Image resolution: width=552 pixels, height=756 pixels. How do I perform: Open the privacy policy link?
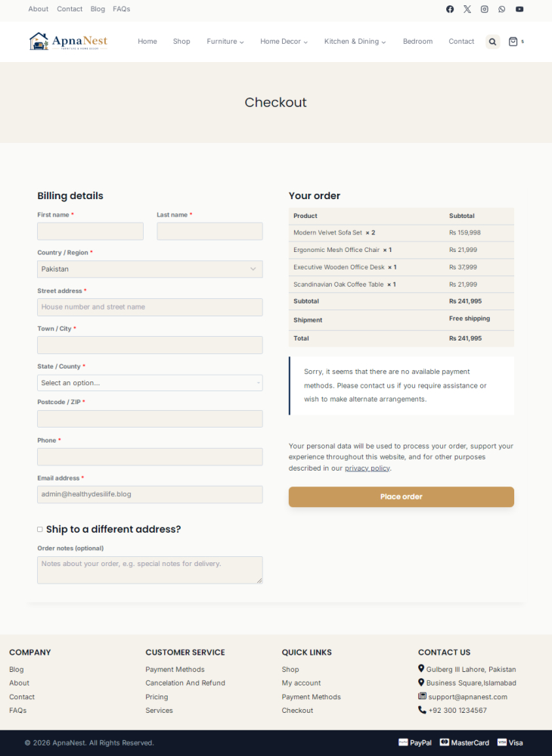tap(367, 468)
